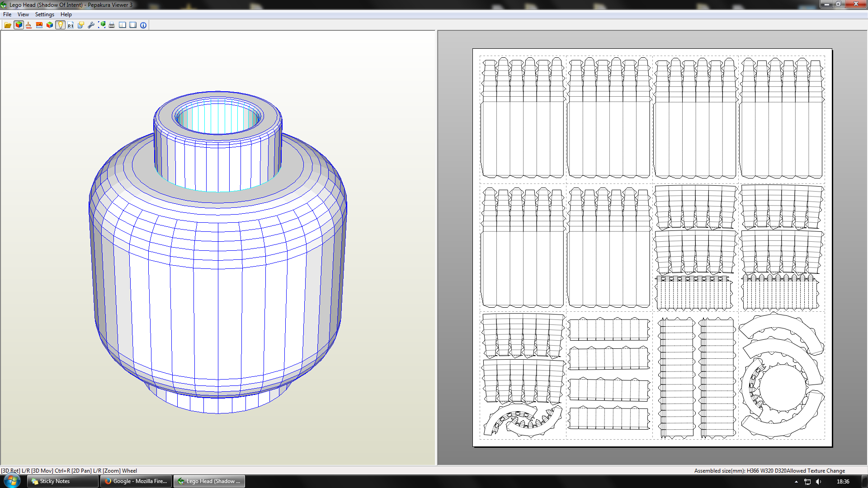
Task: Open the File menu
Action: [7, 14]
